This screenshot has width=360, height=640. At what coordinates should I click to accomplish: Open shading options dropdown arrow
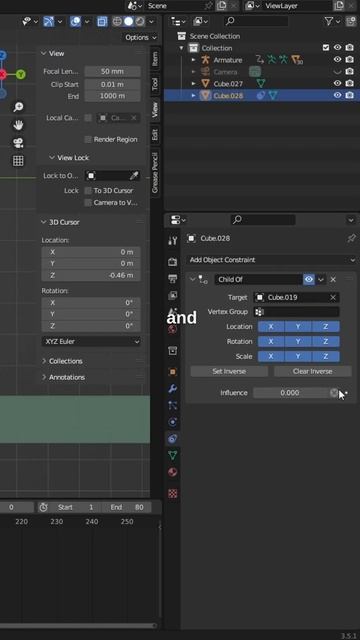point(152,21)
